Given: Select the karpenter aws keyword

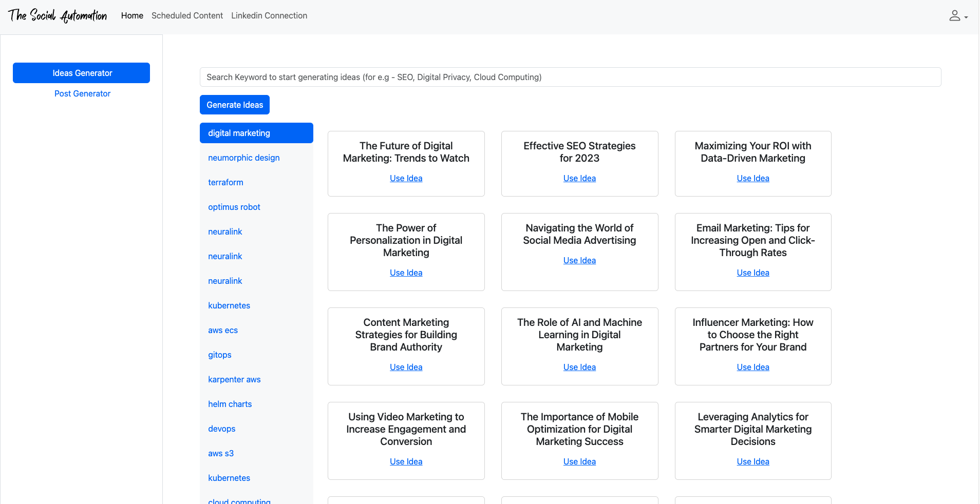Looking at the screenshot, I should (x=234, y=379).
